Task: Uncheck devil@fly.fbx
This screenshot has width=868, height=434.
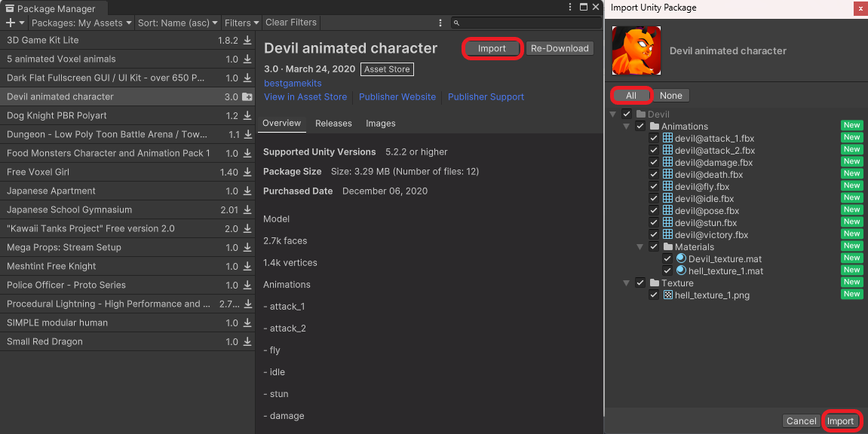Action: [654, 186]
